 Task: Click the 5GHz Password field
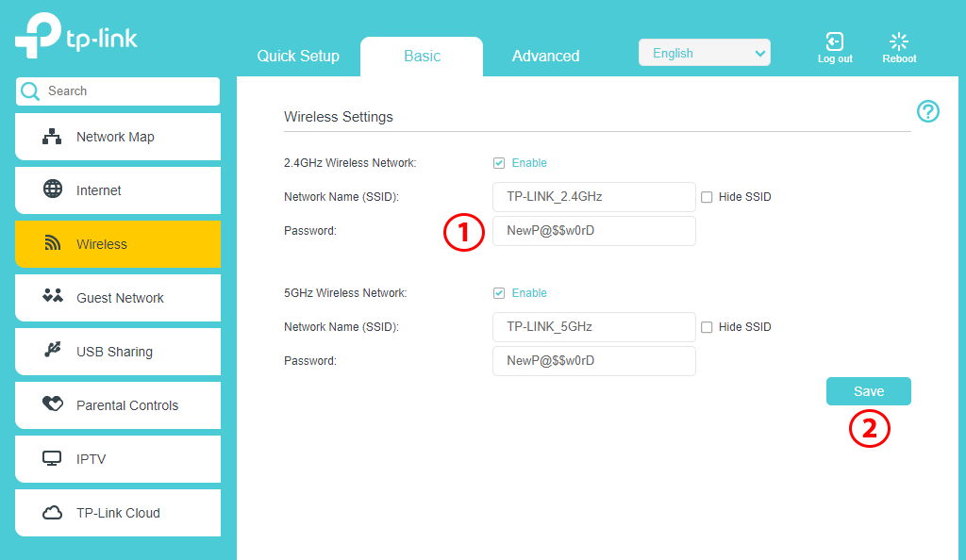point(594,361)
